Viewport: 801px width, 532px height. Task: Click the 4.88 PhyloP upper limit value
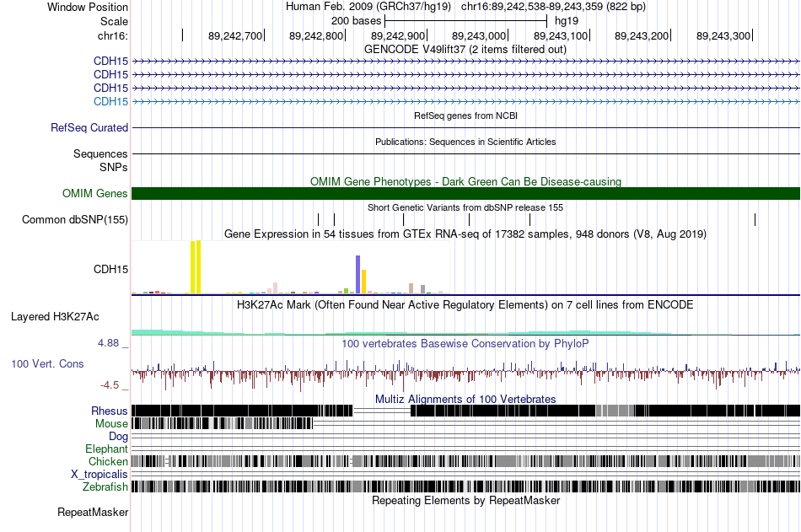point(108,343)
